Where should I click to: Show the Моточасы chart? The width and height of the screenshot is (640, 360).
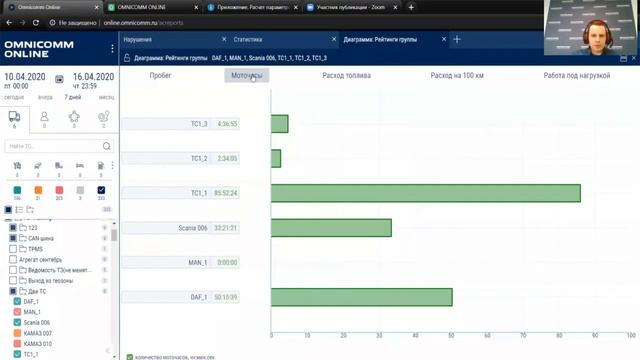(247, 76)
